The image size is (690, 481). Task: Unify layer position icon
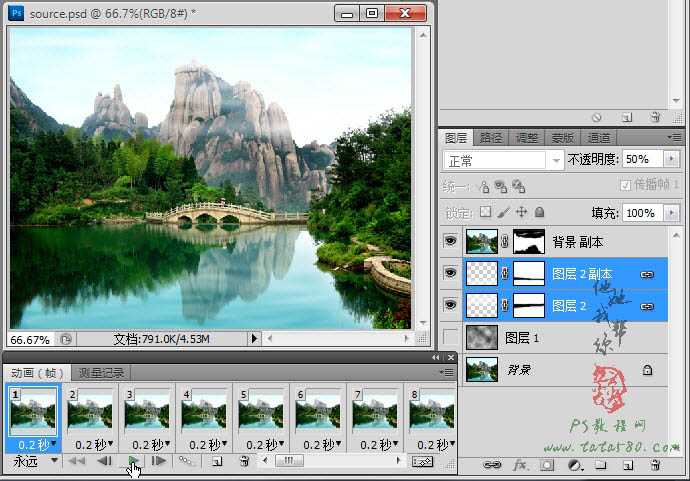click(x=484, y=187)
